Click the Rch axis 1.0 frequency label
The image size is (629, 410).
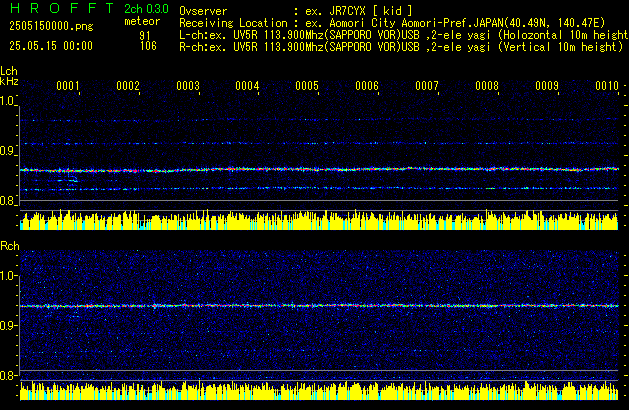(8, 276)
